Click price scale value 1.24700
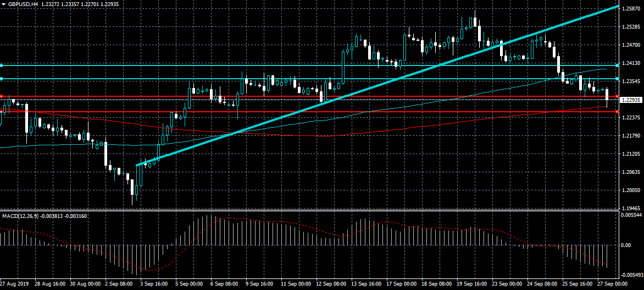This screenshot has height=290, width=644. [x=632, y=45]
